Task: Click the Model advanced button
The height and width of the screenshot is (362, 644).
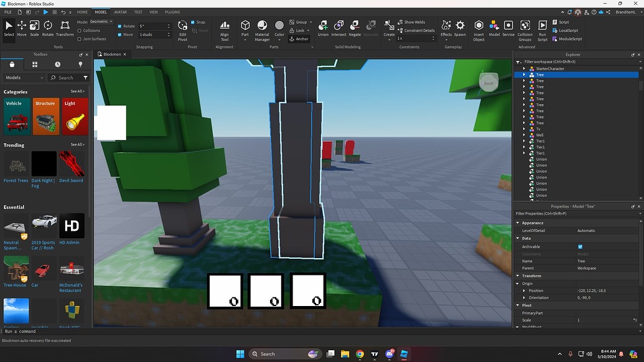Action: coord(494,29)
